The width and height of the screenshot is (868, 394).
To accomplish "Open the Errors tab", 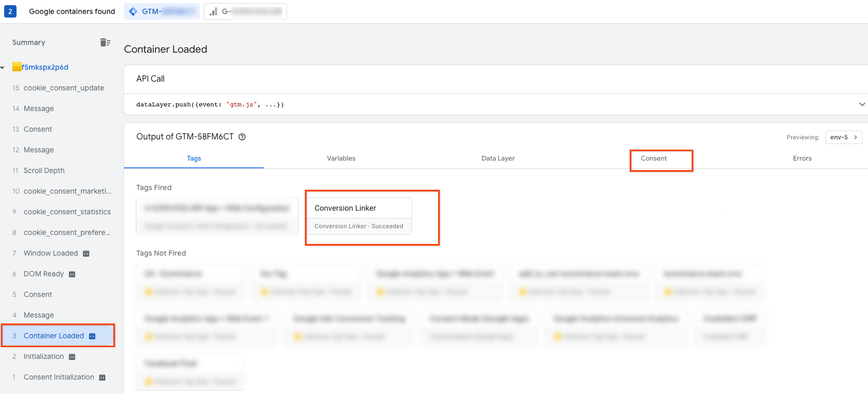I will point(802,159).
